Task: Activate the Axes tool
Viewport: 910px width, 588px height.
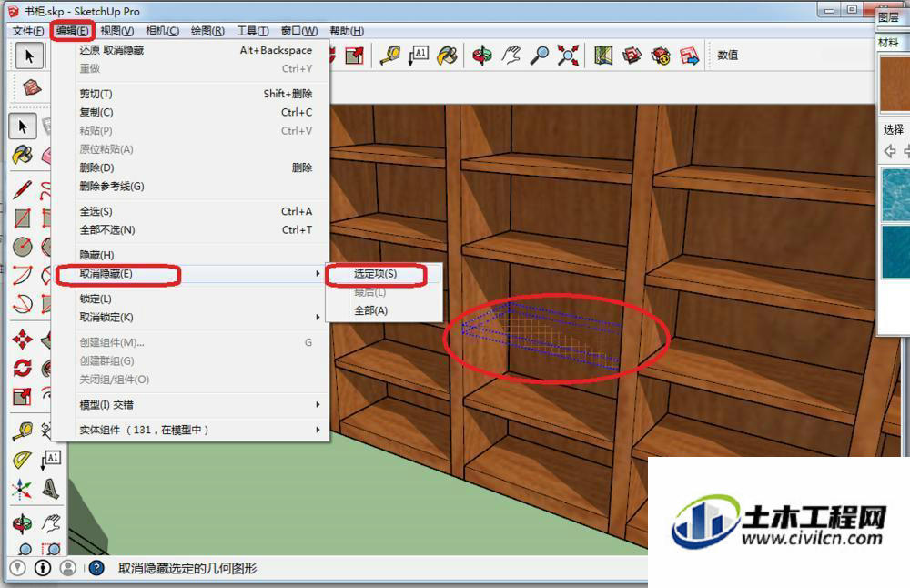Action: pos(23,489)
